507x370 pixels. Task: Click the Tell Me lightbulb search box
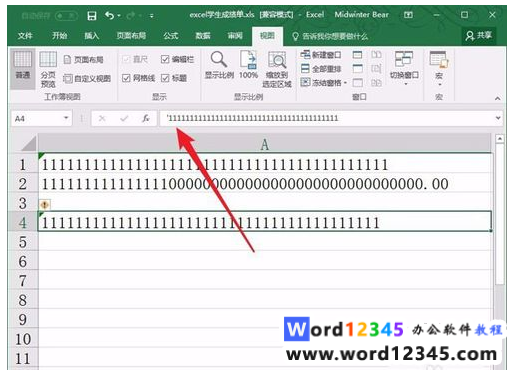point(330,36)
